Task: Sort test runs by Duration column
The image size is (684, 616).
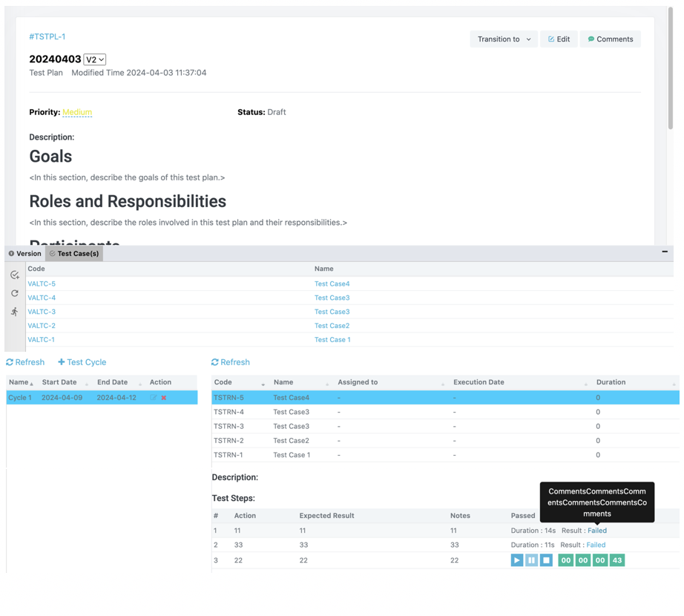Action: 636,382
